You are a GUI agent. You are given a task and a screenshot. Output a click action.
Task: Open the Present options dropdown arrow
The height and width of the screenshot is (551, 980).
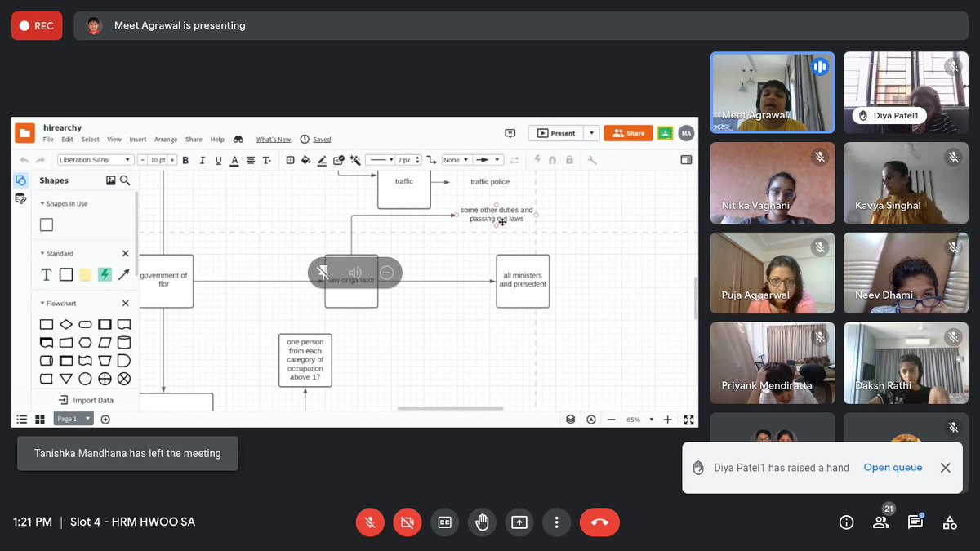coord(592,133)
